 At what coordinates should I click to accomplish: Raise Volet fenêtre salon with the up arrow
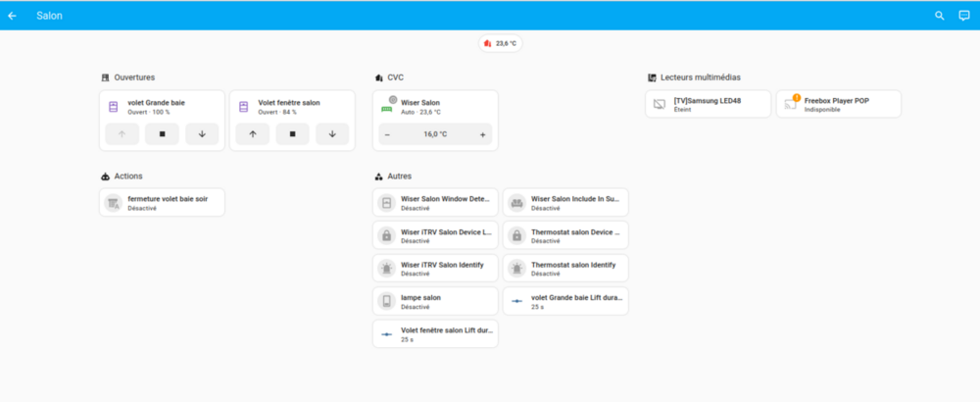point(253,133)
